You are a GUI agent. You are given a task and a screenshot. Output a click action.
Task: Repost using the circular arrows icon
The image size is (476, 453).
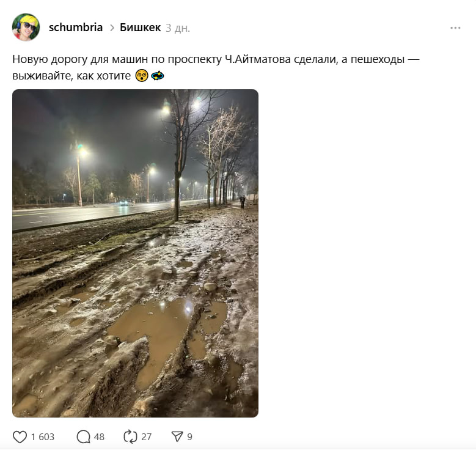(x=130, y=437)
